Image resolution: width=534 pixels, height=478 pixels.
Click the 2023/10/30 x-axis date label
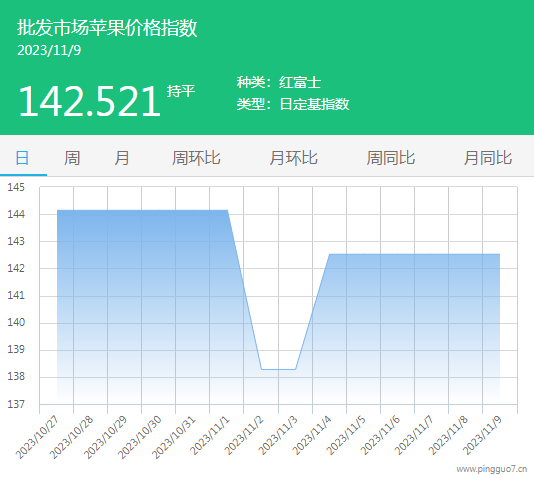pyautogui.click(x=140, y=437)
